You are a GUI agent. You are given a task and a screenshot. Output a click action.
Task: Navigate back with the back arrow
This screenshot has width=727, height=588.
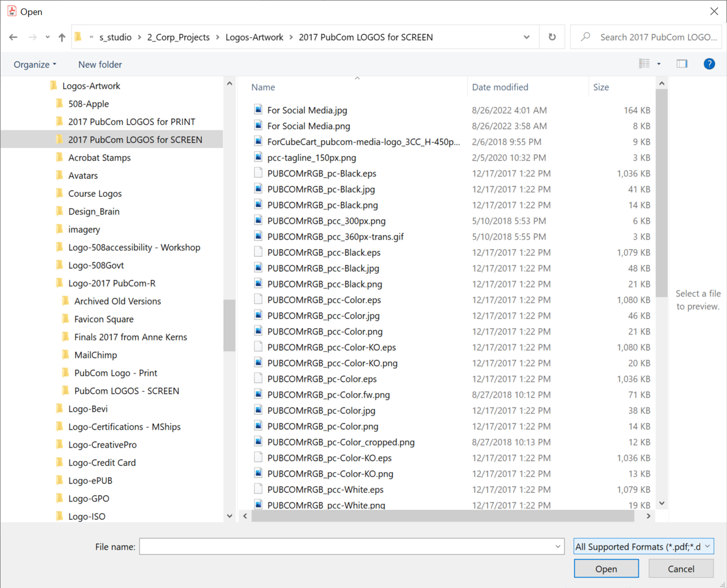[x=13, y=37]
